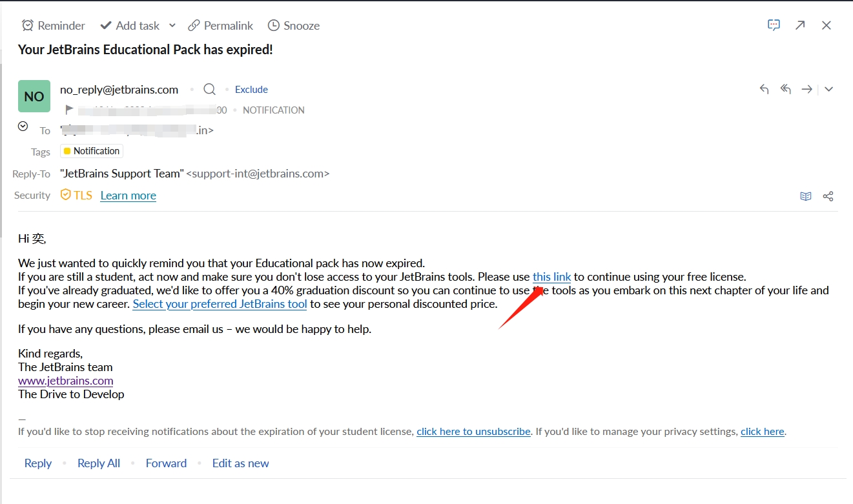
Task: Expand more actions chevron beside forward arrow
Action: point(828,89)
